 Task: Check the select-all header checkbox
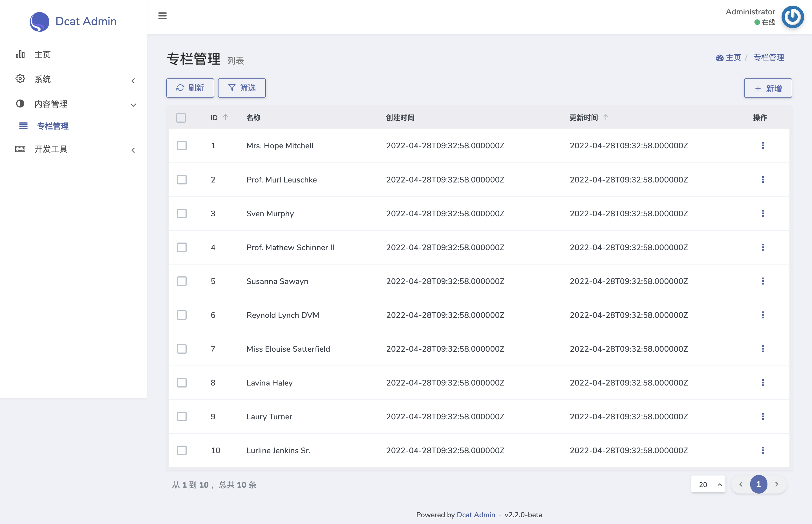[181, 118]
